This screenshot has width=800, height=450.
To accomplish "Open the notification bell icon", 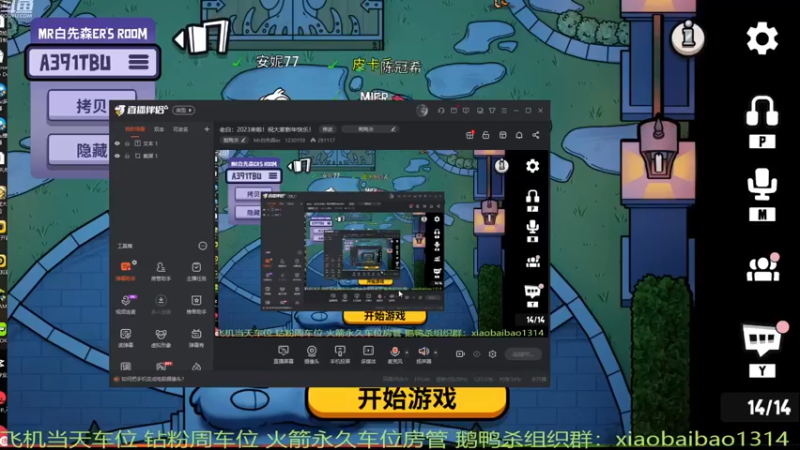I will coord(519,135).
